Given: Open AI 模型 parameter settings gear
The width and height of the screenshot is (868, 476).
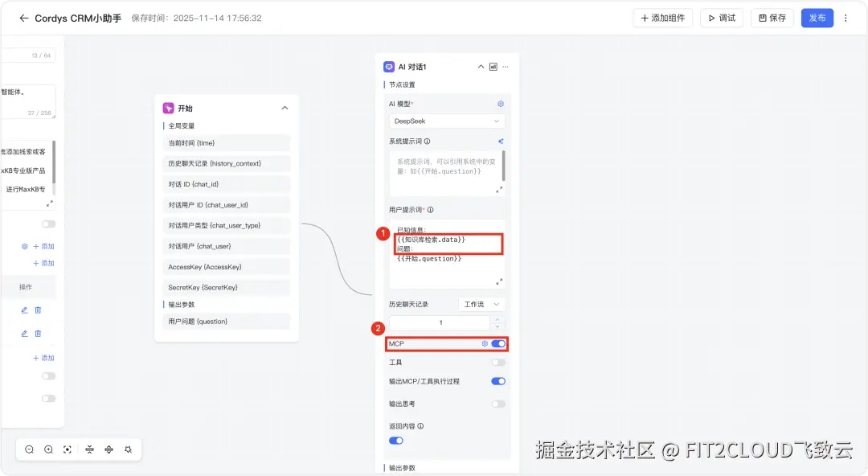Looking at the screenshot, I should tap(501, 104).
